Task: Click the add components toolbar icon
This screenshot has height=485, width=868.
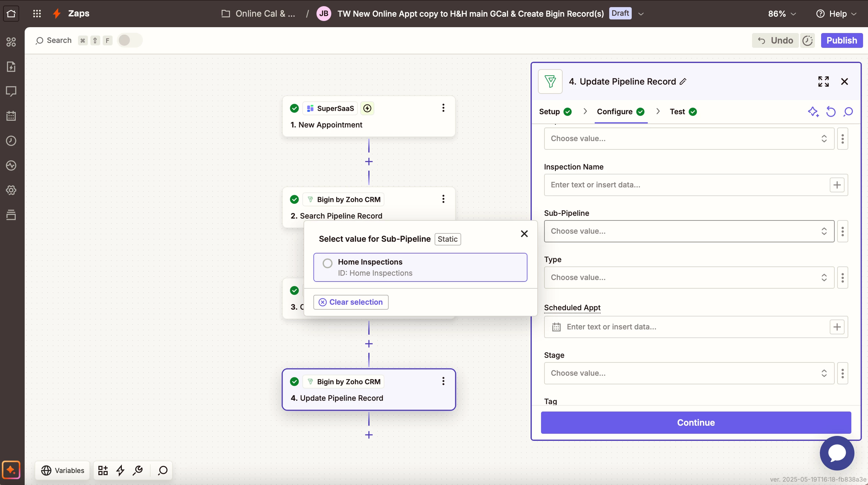Action: [x=103, y=470]
